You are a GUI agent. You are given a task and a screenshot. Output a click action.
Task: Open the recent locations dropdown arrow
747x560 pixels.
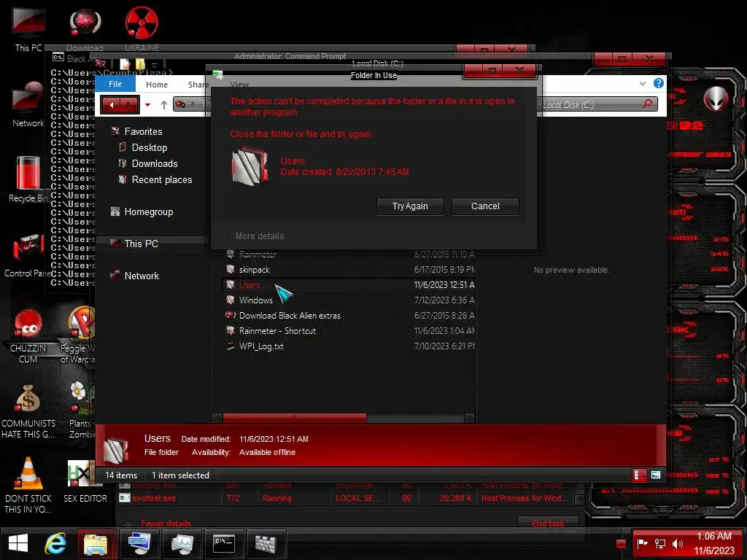point(147,105)
